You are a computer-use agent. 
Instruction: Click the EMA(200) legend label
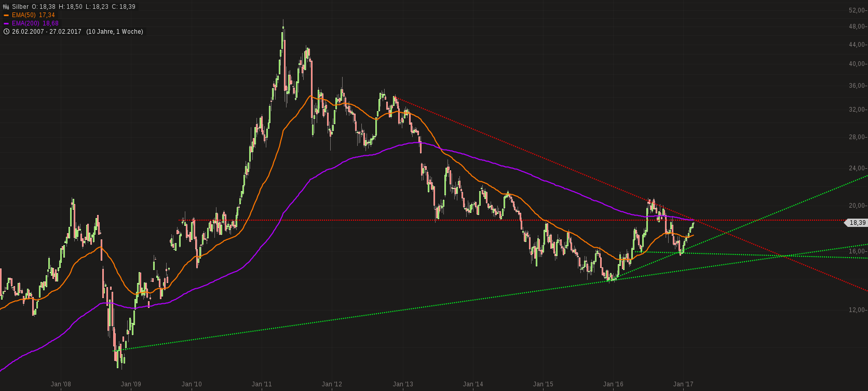25,23
